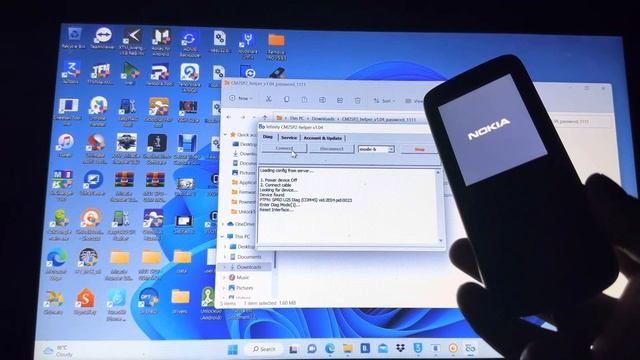Open the Windows Start button

tap(233, 349)
